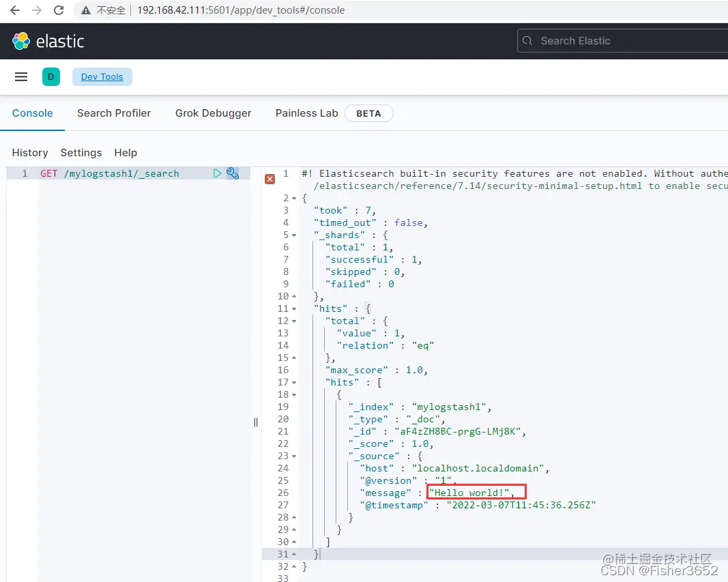Open the hamburger navigation menu
Viewport: 728px width, 582px height.
[x=21, y=76]
